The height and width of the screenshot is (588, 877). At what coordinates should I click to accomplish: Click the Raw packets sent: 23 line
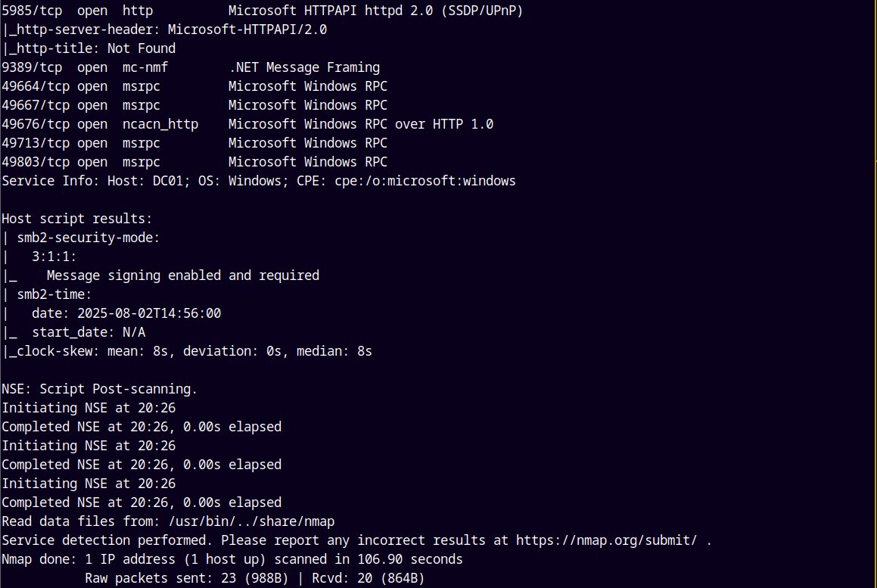click(x=254, y=578)
